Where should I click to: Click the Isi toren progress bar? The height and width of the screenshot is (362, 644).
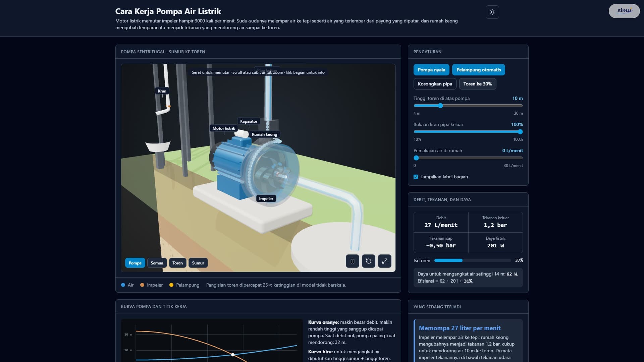pyautogui.click(x=472, y=260)
